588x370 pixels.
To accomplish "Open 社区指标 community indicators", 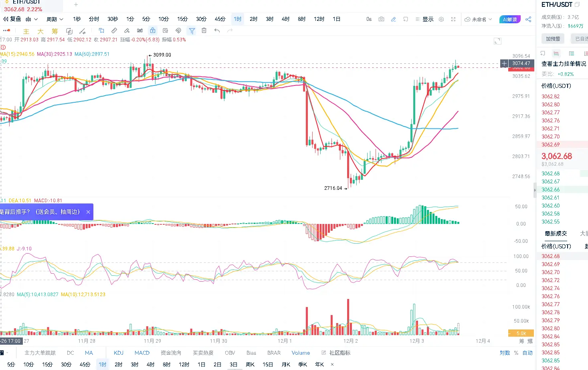I will [336, 353].
